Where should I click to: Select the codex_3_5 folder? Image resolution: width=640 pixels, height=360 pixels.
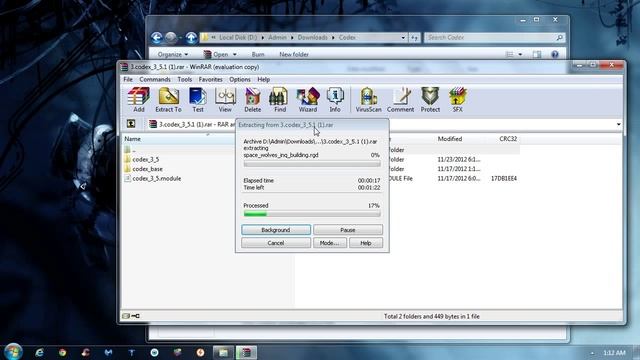pyautogui.click(x=145, y=160)
